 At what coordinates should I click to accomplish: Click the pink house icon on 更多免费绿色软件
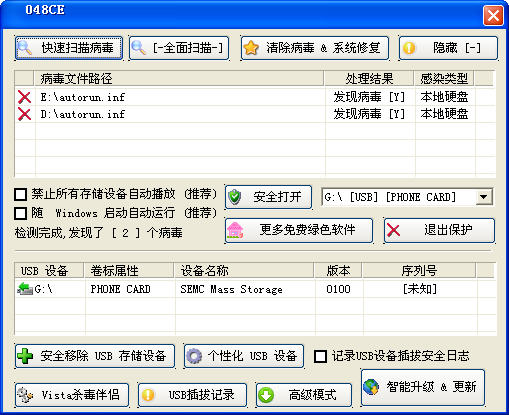click(x=235, y=230)
